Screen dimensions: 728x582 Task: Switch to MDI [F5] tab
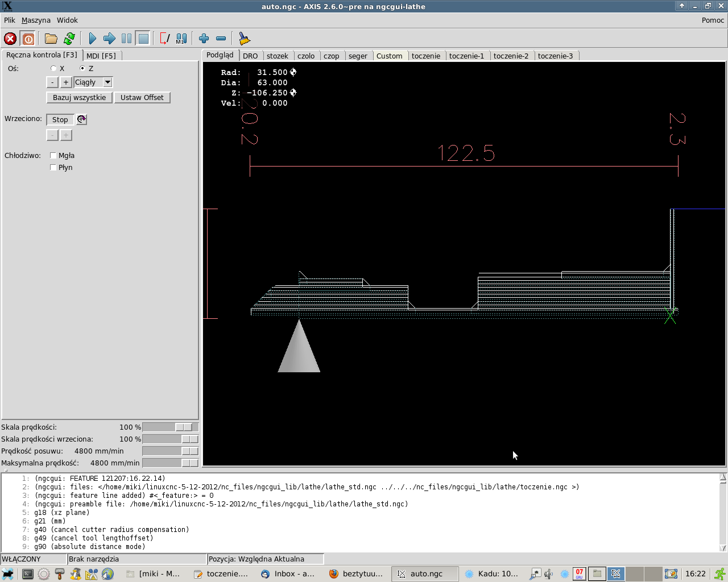click(101, 56)
